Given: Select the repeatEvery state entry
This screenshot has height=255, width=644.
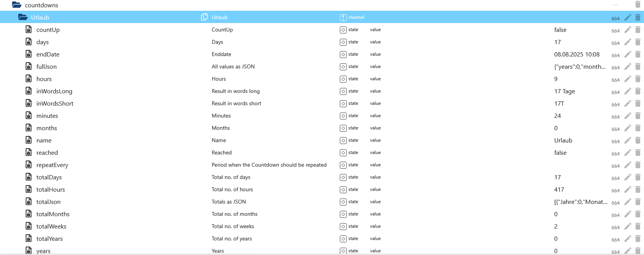Looking at the screenshot, I should coord(52,165).
